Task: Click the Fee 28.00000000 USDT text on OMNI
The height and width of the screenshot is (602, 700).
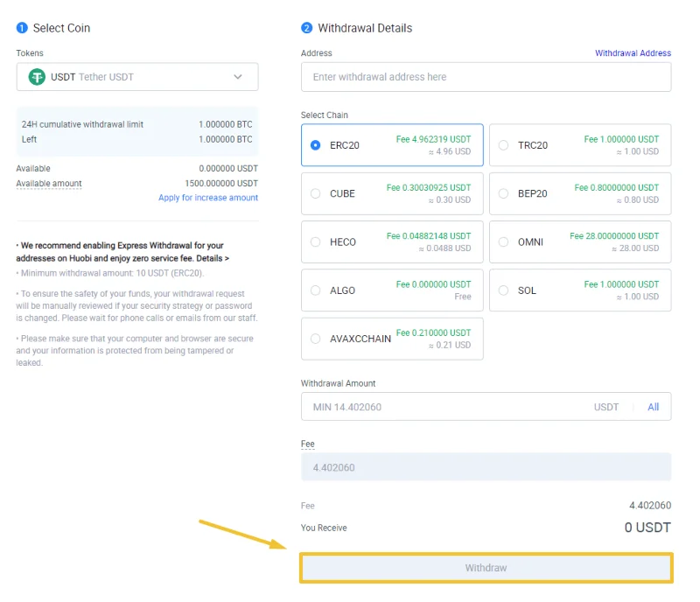Action: point(614,235)
